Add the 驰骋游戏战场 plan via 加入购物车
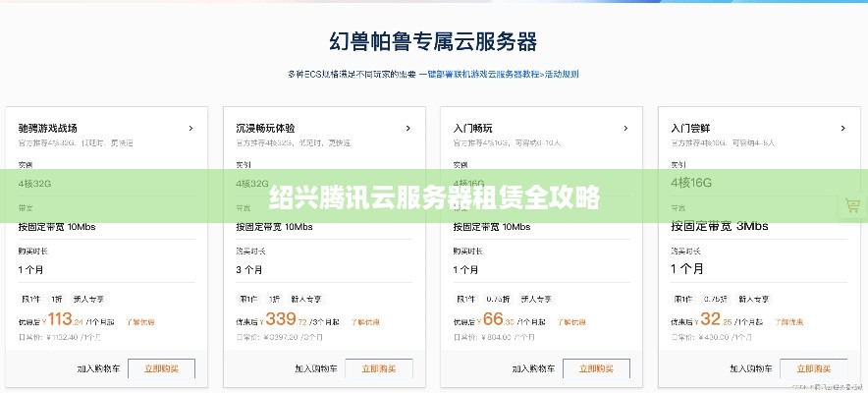 coord(99,368)
